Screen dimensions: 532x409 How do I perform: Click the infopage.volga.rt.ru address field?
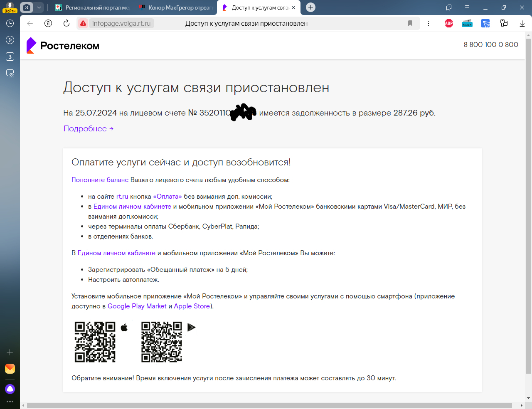(x=121, y=23)
